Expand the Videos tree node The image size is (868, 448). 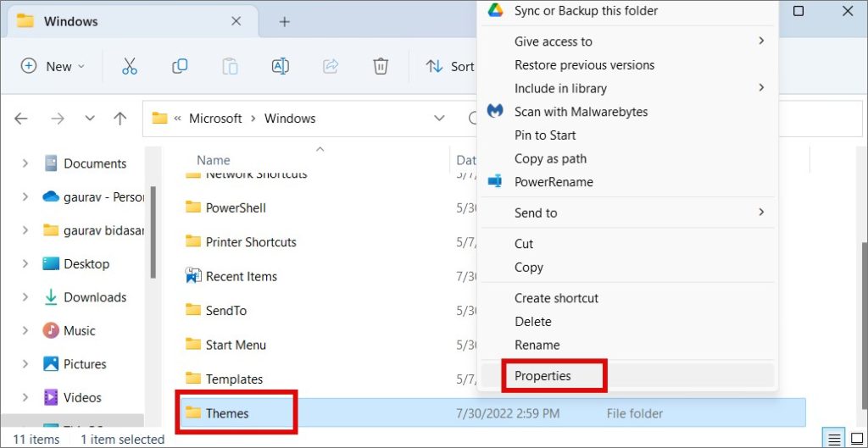click(25, 398)
